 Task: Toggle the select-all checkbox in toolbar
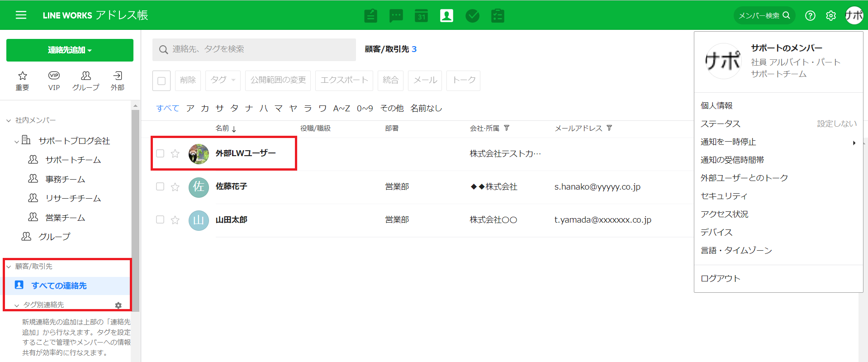point(161,81)
